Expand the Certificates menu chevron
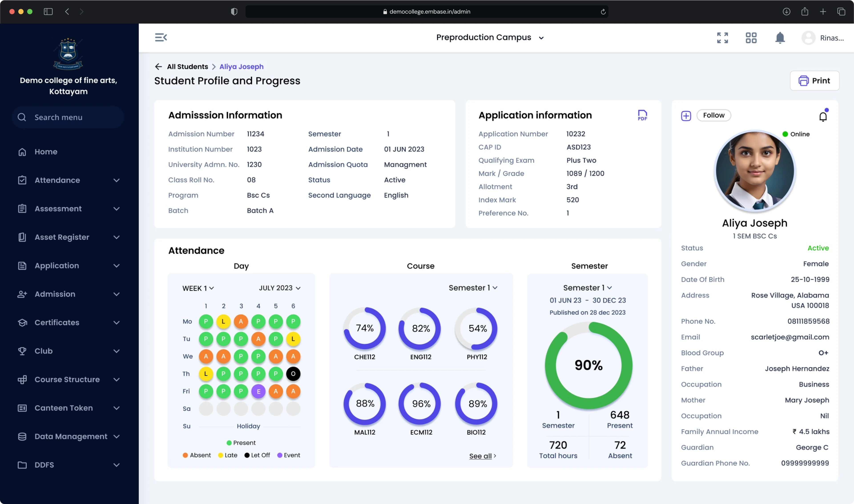This screenshot has width=854, height=504. point(117,323)
